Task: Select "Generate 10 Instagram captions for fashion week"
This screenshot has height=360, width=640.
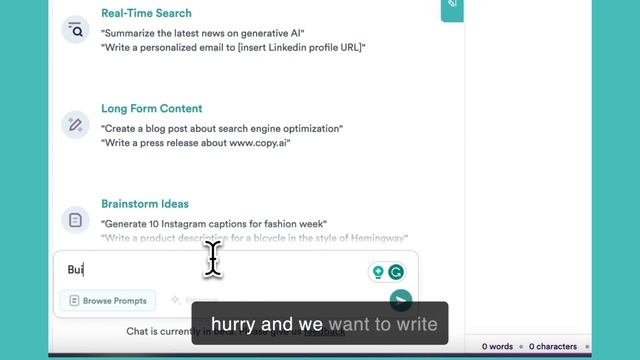Action: (214, 224)
